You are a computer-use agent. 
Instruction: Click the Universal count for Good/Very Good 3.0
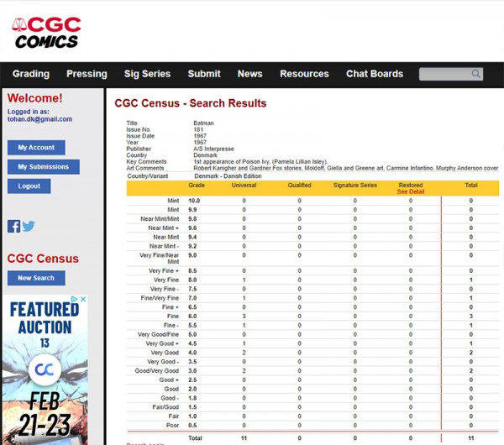pos(244,371)
